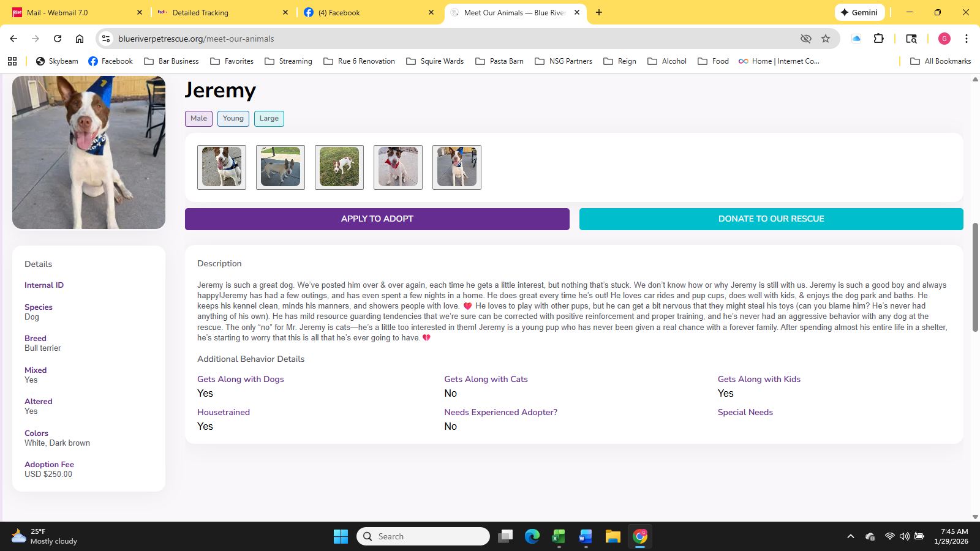View third thumbnail of Jeremy on grass

point(339,167)
